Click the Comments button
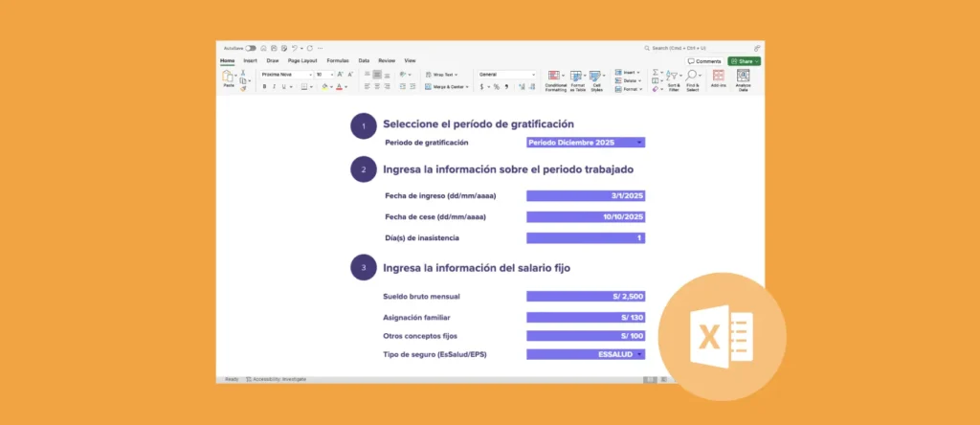The width and height of the screenshot is (980, 425). point(703,60)
